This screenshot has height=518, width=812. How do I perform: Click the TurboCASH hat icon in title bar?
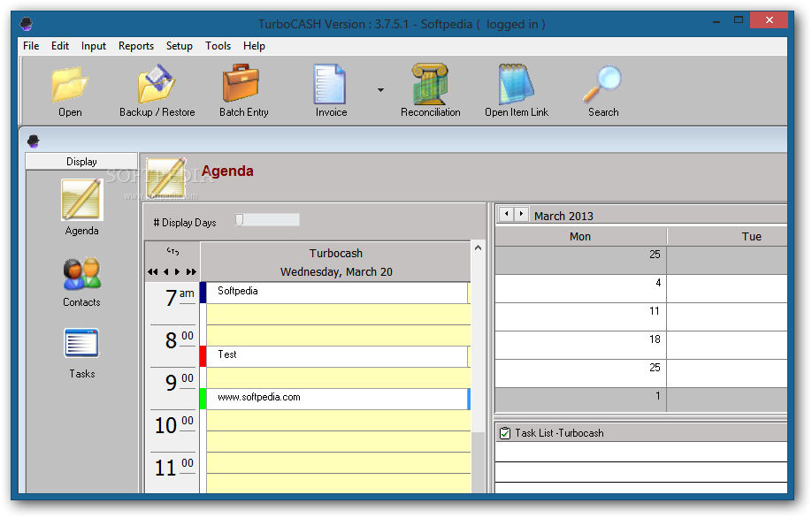point(27,24)
